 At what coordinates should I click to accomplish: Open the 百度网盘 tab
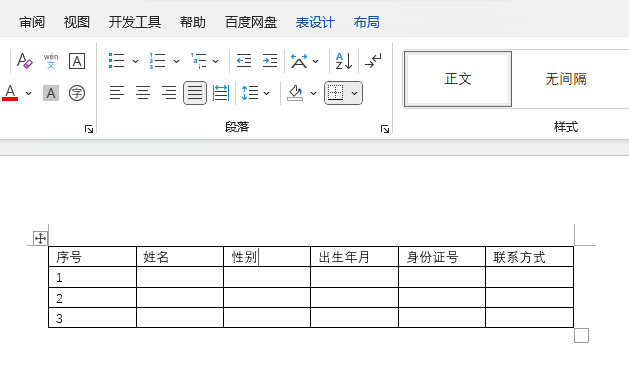point(251,22)
